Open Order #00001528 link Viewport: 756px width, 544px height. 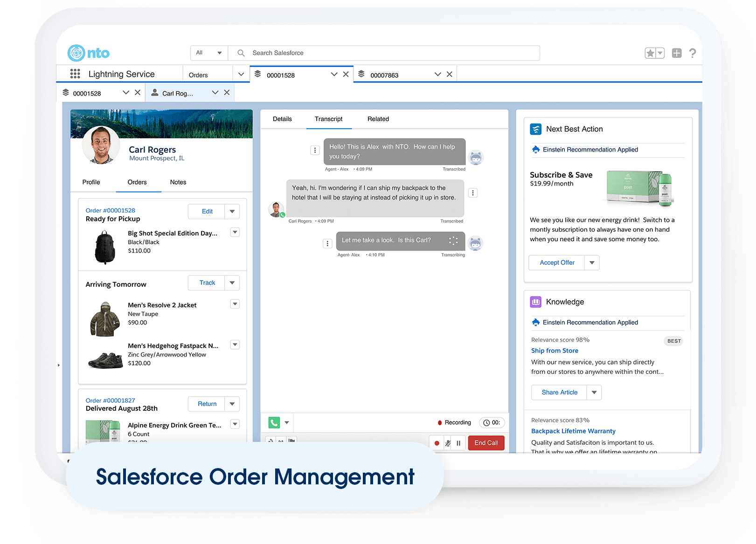point(111,210)
